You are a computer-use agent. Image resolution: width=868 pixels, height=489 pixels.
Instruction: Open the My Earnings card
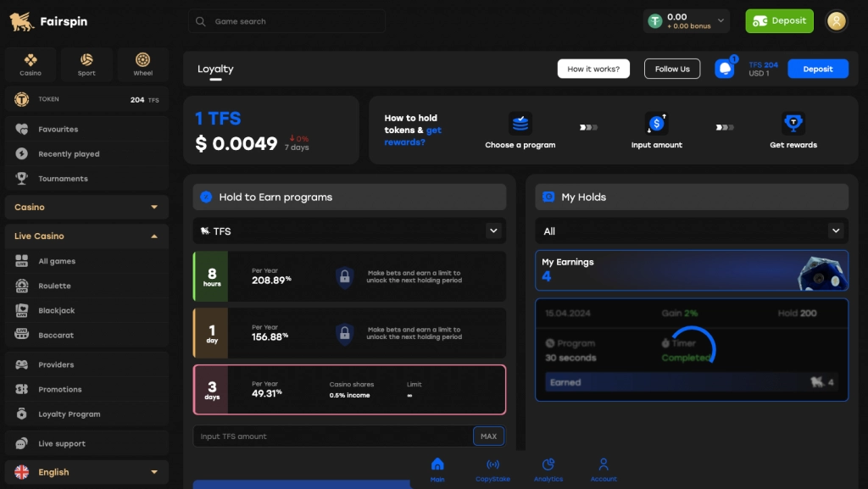point(692,270)
